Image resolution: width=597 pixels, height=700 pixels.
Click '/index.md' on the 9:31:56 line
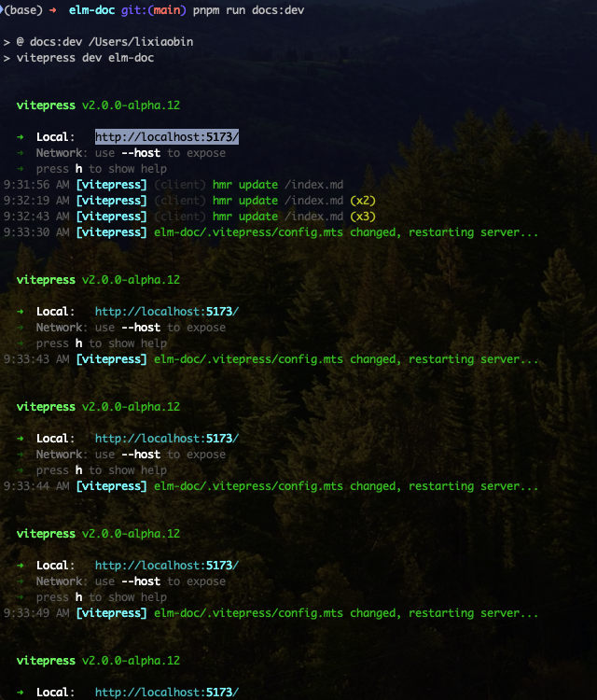(314, 185)
